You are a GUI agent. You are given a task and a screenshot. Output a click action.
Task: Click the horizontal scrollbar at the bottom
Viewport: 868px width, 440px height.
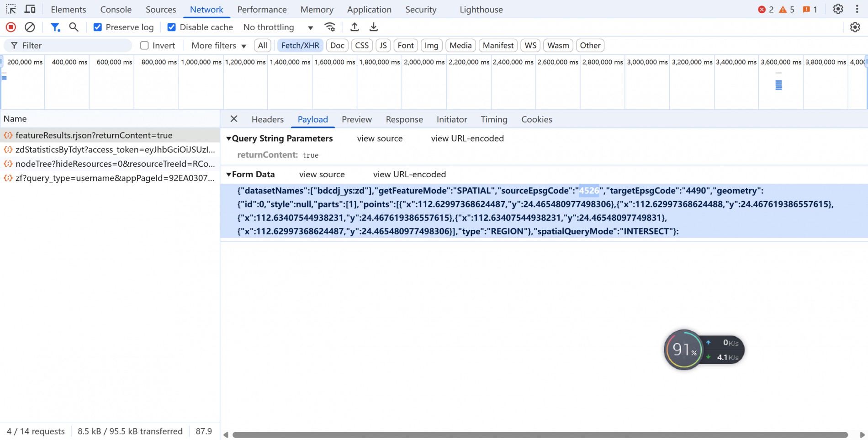[x=539, y=435]
